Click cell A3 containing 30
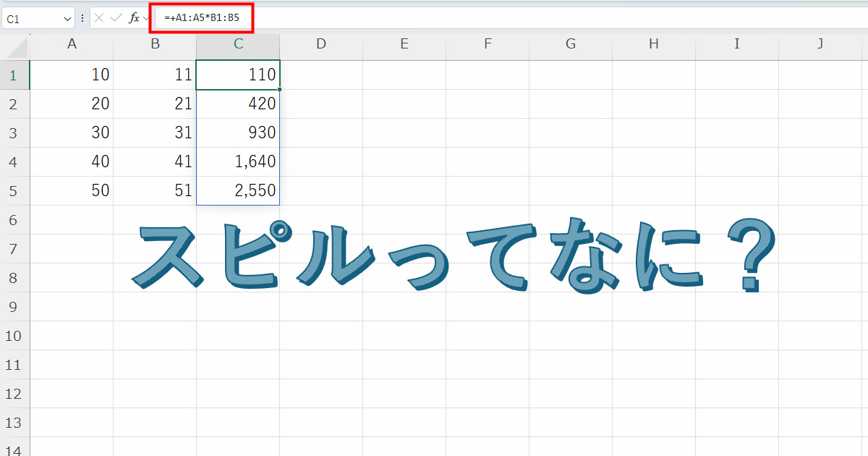 [72, 133]
